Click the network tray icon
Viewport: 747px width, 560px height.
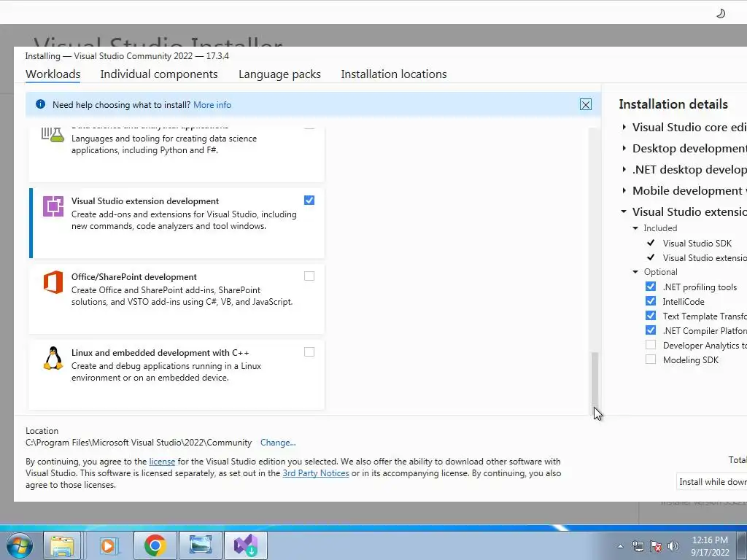(x=638, y=546)
